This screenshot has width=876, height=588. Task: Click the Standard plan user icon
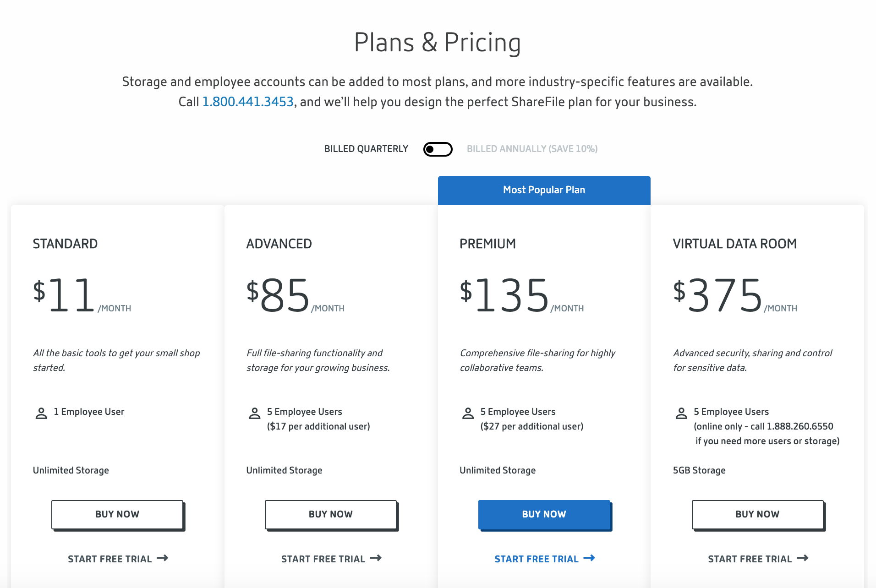click(41, 413)
